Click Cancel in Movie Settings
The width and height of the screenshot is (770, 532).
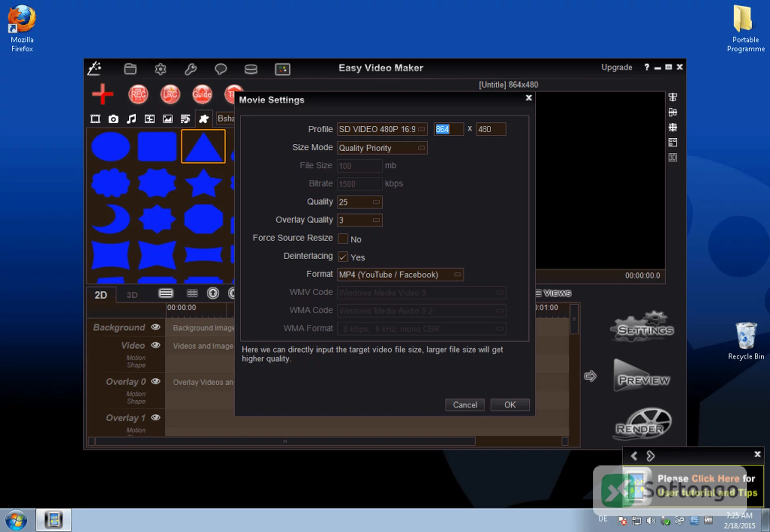pos(465,405)
